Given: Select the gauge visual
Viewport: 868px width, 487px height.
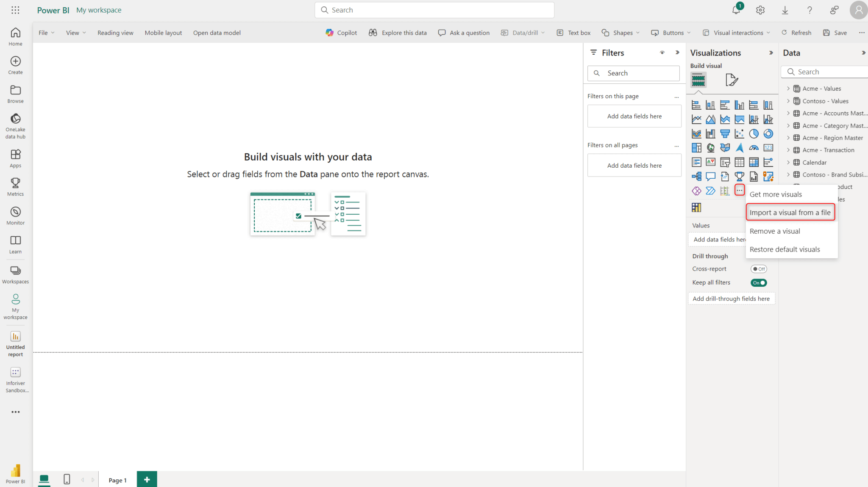Looking at the screenshot, I should [x=754, y=147].
